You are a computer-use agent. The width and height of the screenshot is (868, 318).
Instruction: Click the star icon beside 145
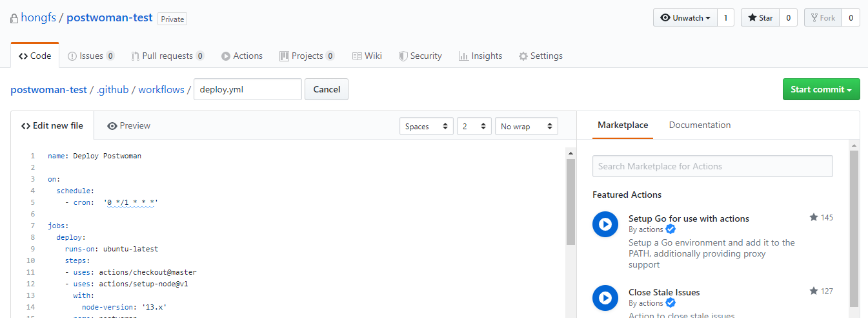[814, 217]
